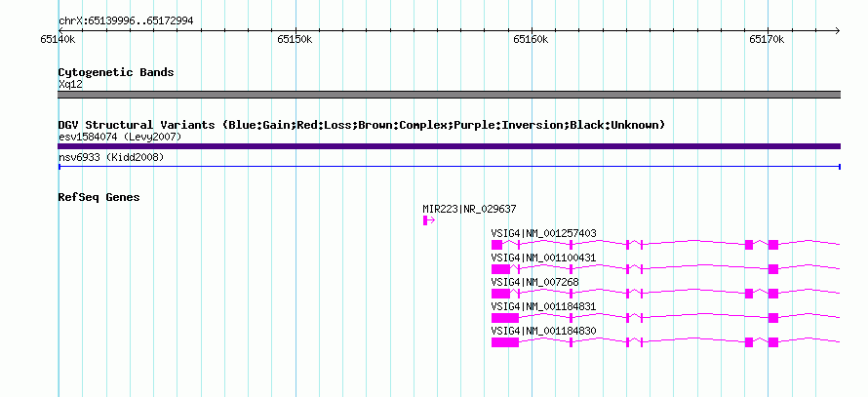Image resolution: width=868 pixels, height=397 pixels.
Task: Click the nsv6933 (Kidd2008) label
Action: point(111,158)
